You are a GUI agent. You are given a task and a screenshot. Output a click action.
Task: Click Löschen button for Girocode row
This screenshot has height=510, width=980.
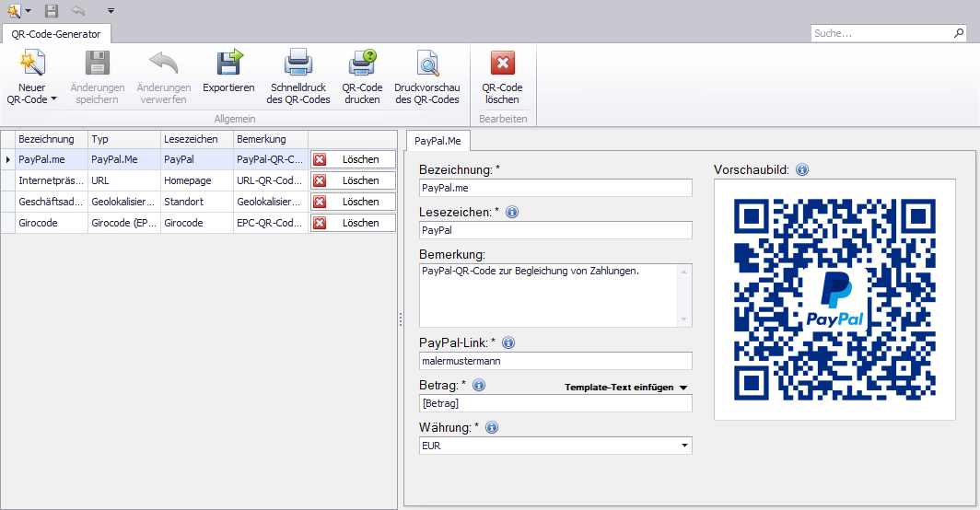[x=353, y=223]
